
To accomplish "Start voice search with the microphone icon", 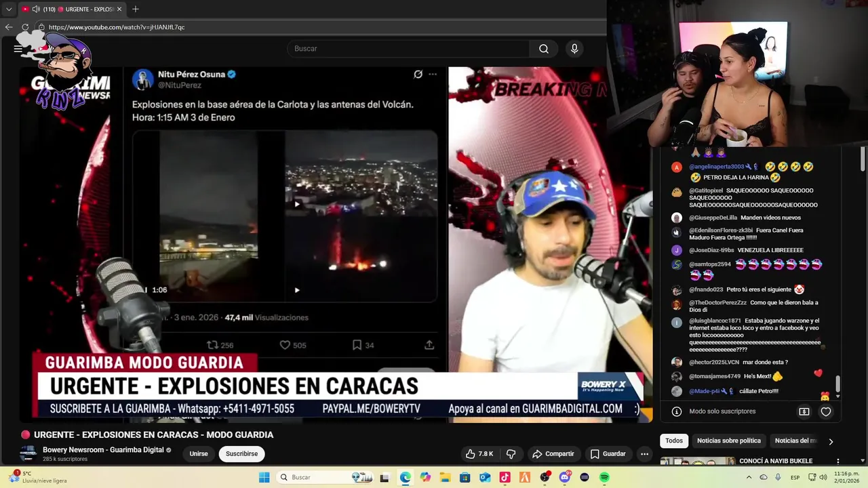I will click(574, 49).
